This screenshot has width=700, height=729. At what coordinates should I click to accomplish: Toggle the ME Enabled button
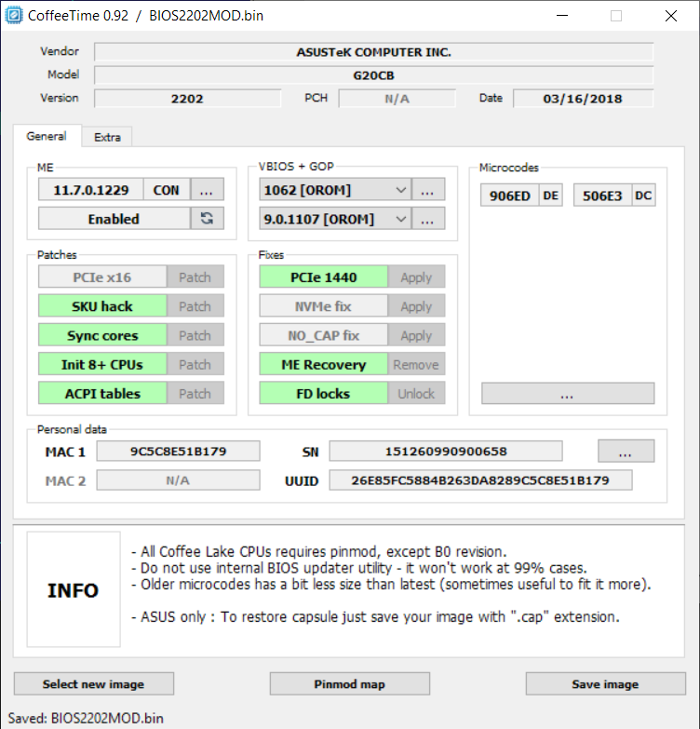(114, 219)
